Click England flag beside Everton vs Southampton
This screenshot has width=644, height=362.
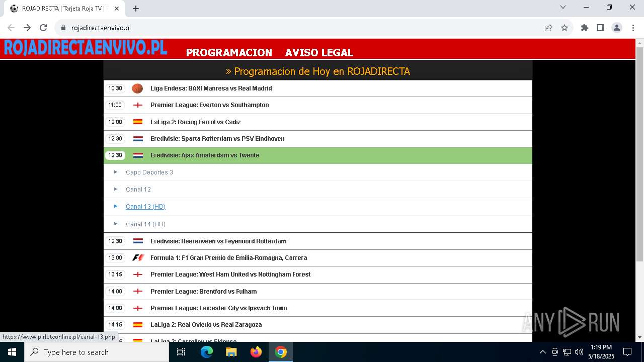138,105
